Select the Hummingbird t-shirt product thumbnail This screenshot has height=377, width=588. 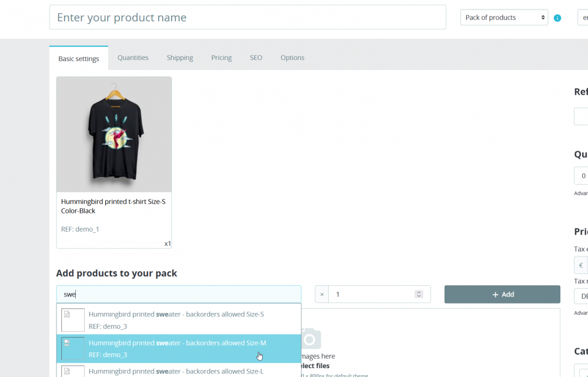(x=114, y=135)
